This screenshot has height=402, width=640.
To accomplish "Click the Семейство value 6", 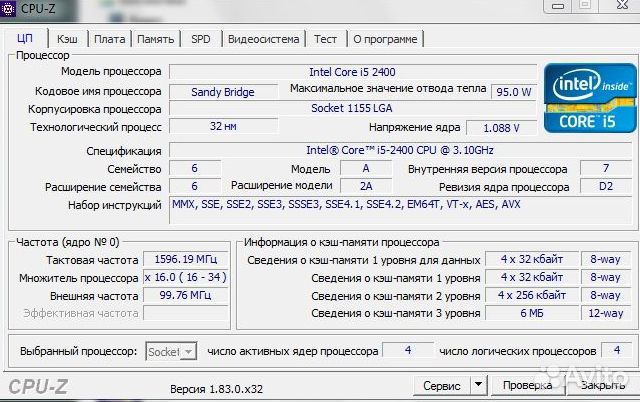I will (x=195, y=168).
